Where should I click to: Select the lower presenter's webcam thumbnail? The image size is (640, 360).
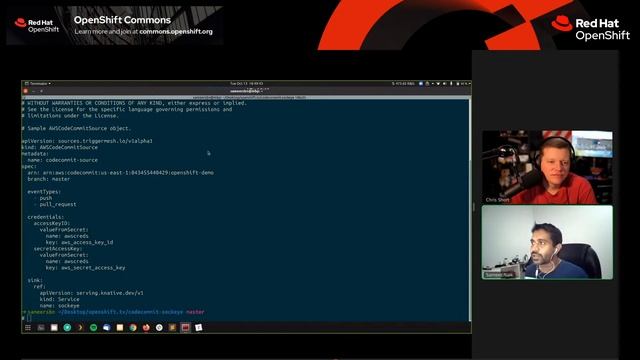pos(547,242)
